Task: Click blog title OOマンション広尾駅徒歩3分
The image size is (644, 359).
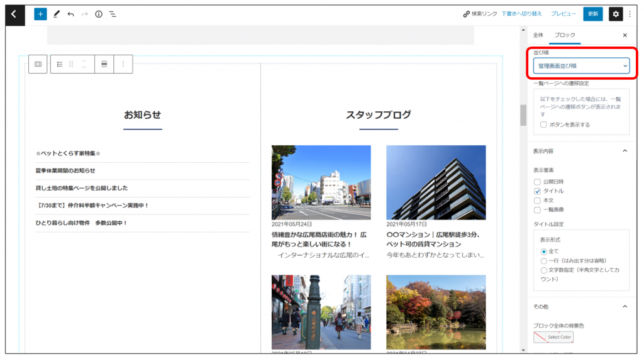Action: point(433,240)
